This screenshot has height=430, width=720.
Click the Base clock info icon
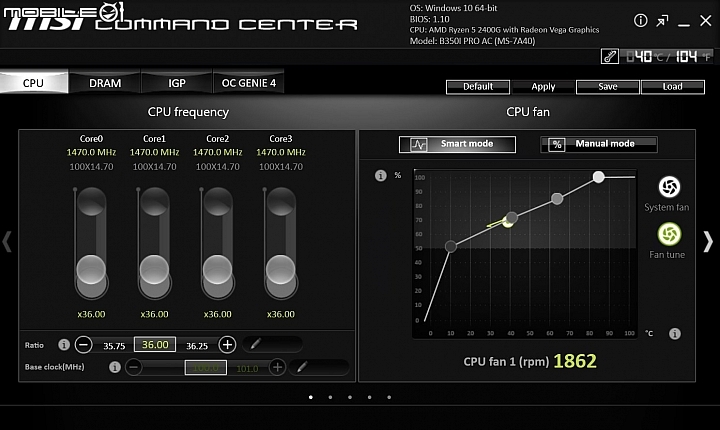point(115,367)
